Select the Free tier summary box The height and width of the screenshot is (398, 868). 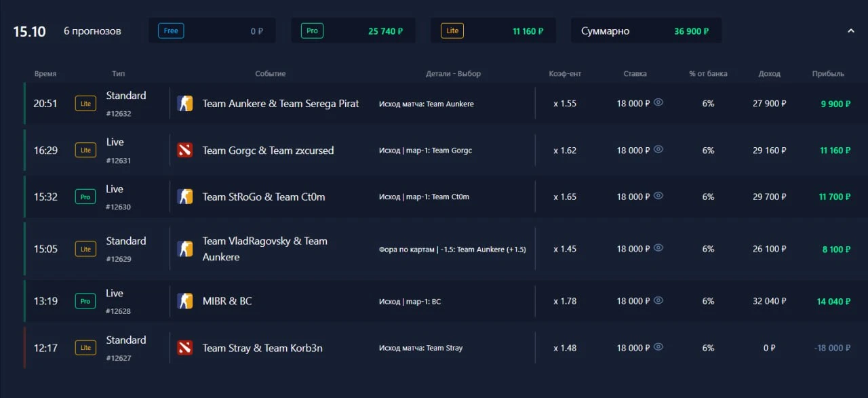212,31
